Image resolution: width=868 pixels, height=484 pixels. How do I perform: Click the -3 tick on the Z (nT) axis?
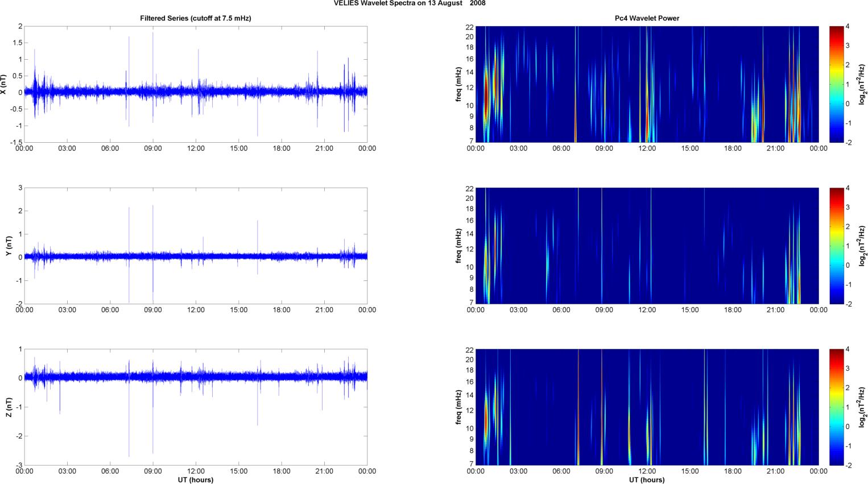point(18,465)
